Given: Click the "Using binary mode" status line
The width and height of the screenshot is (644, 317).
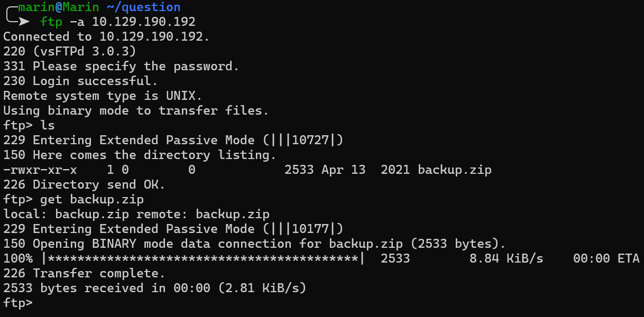Looking at the screenshot, I should pyautogui.click(x=136, y=110).
